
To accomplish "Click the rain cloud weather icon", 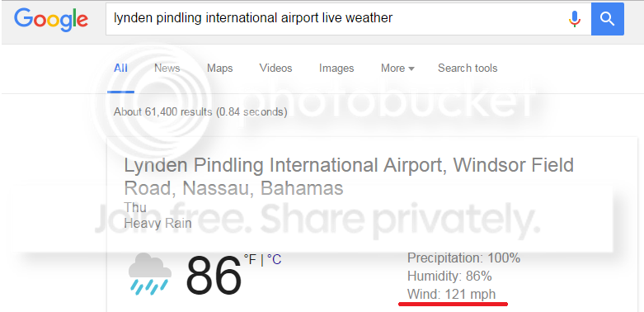I will [150, 275].
